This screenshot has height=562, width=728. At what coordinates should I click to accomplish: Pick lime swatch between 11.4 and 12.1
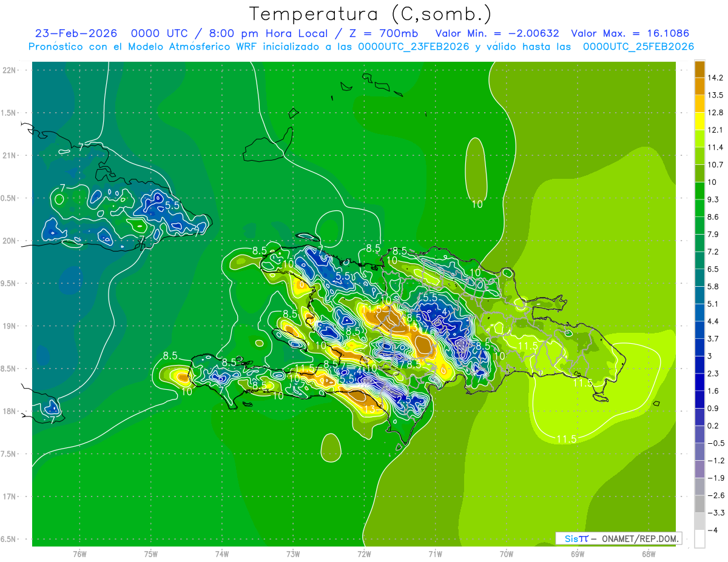click(x=699, y=139)
